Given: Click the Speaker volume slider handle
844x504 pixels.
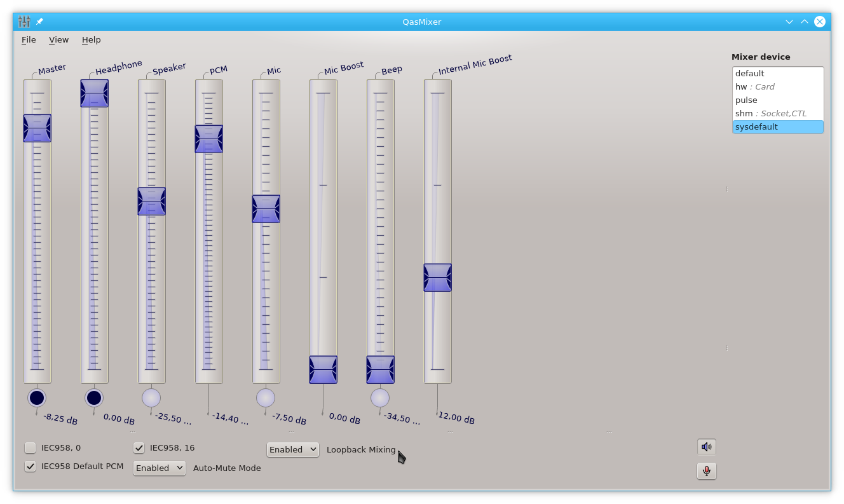Looking at the screenshot, I should pyautogui.click(x=151, y=201).
